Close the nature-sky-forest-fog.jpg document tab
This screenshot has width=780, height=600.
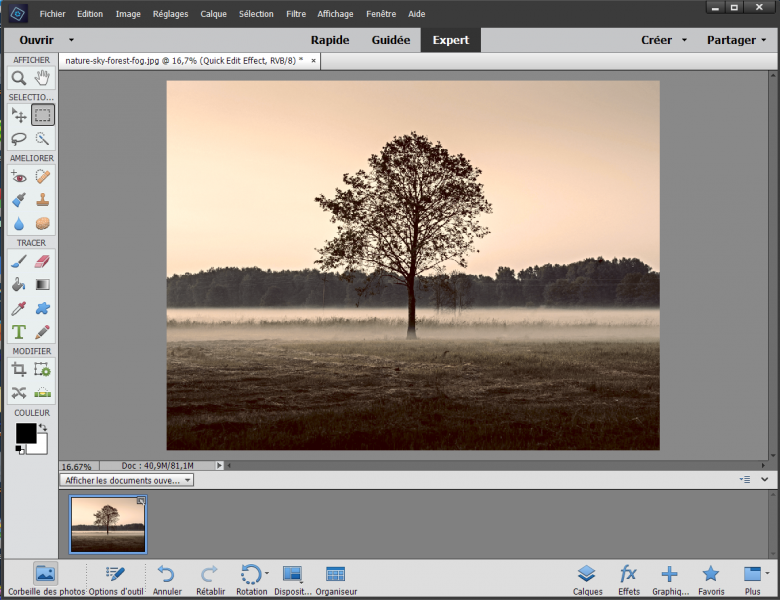pyautogui.click(x=313, y=61)
